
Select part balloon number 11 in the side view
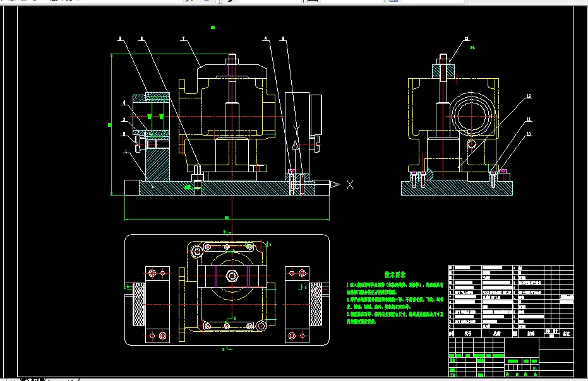click(x=529, y=119)
